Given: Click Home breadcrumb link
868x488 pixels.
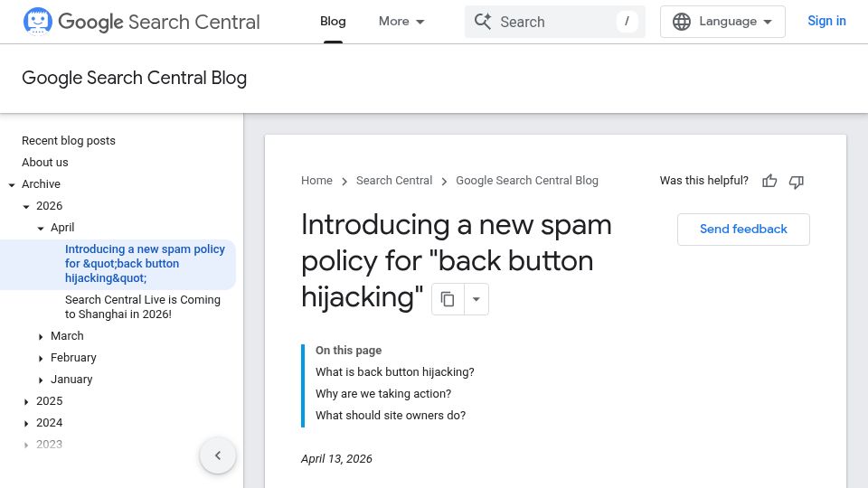Looking at the screenshot, I should (316, 181).
